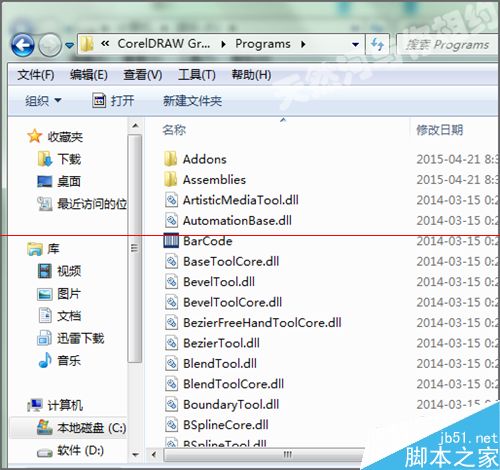Select BlendTool.dll file icon
The image size is (500, 470).
coord(171,363)
